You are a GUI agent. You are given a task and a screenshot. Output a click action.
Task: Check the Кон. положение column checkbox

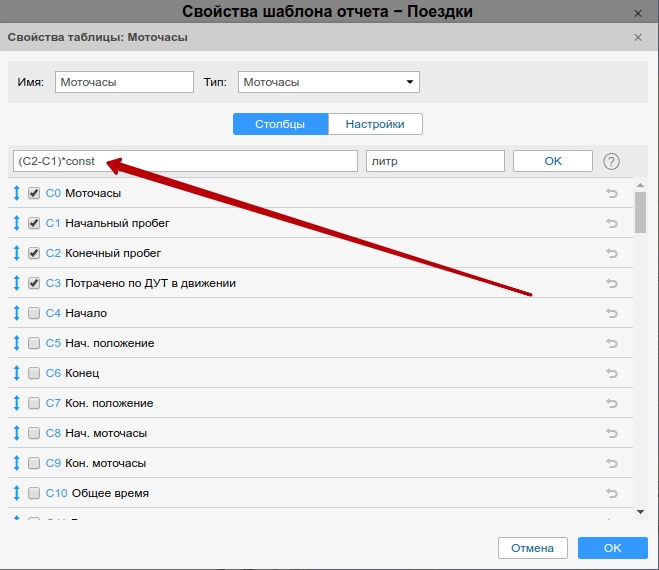(x=34, y=403)
